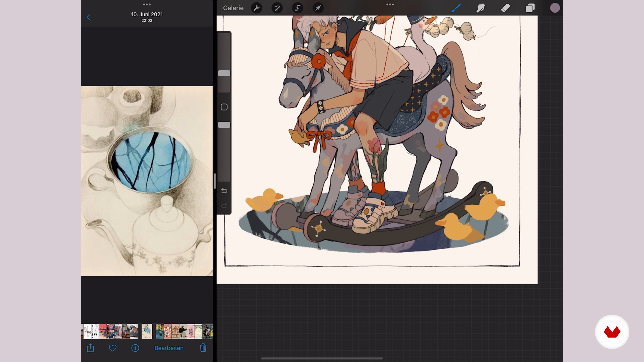The image size is (644, 362).
Task: Return to Galerie view
Action: (x=233, y=8)
